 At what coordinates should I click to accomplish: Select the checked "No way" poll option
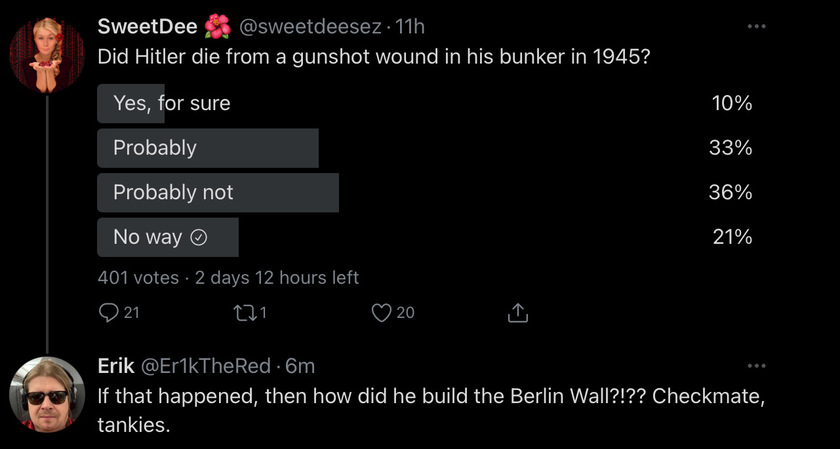425,237
